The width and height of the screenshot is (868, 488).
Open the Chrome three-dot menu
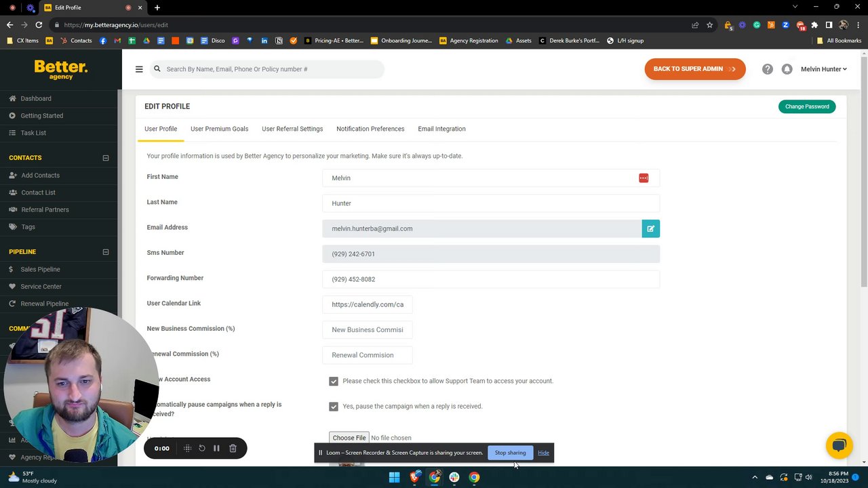tap(858, 25)
